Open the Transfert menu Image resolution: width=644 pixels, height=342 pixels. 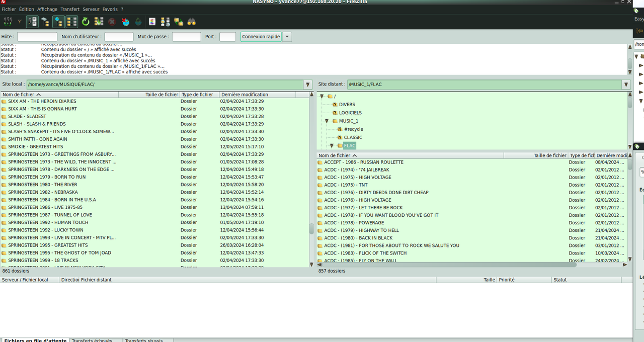(x=70, y=9)
